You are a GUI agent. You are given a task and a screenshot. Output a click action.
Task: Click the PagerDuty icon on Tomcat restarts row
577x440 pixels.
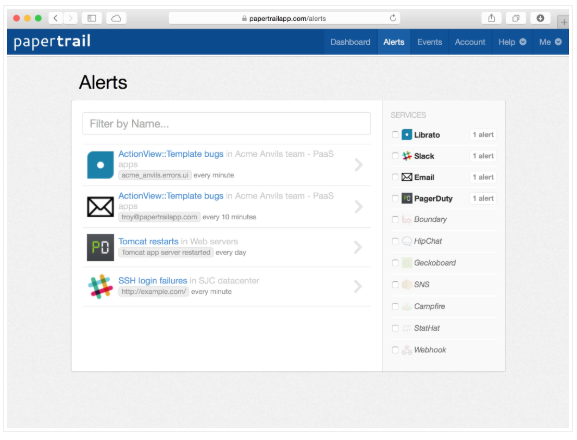[x=100, y=247]
